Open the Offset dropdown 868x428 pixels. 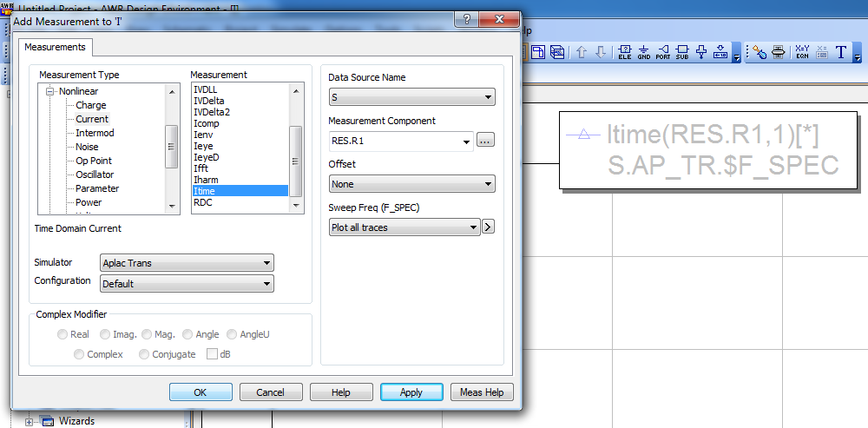click(411, 184)
